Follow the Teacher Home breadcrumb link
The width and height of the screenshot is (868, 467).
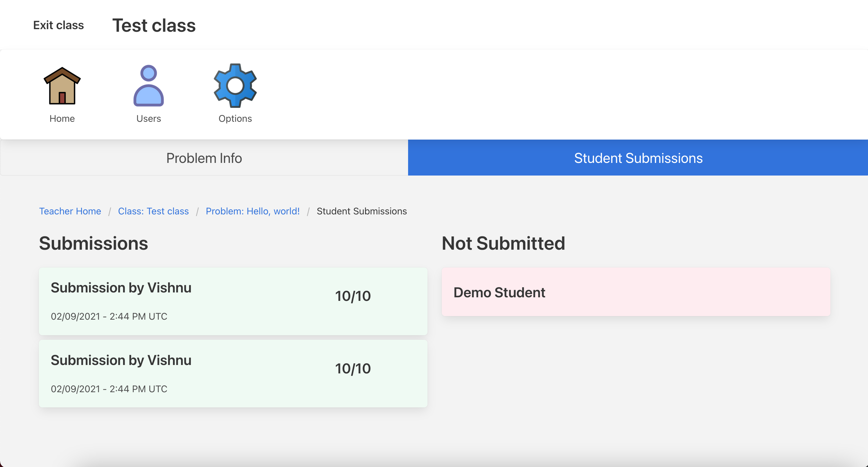coord(70,211)
